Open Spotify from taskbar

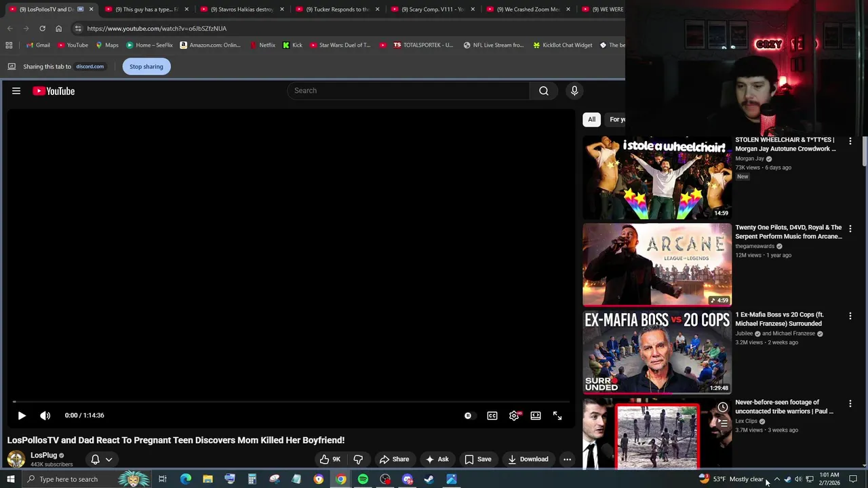tap(363, 479)
